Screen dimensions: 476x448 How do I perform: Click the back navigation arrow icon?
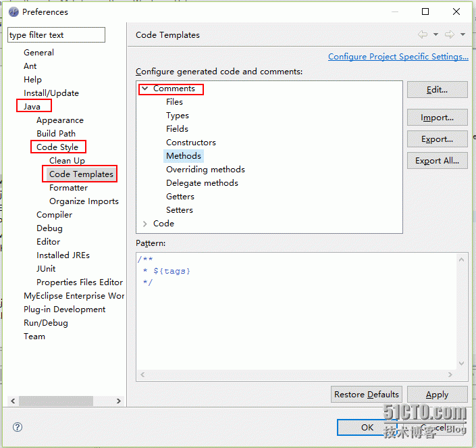(x=423, y=34)
